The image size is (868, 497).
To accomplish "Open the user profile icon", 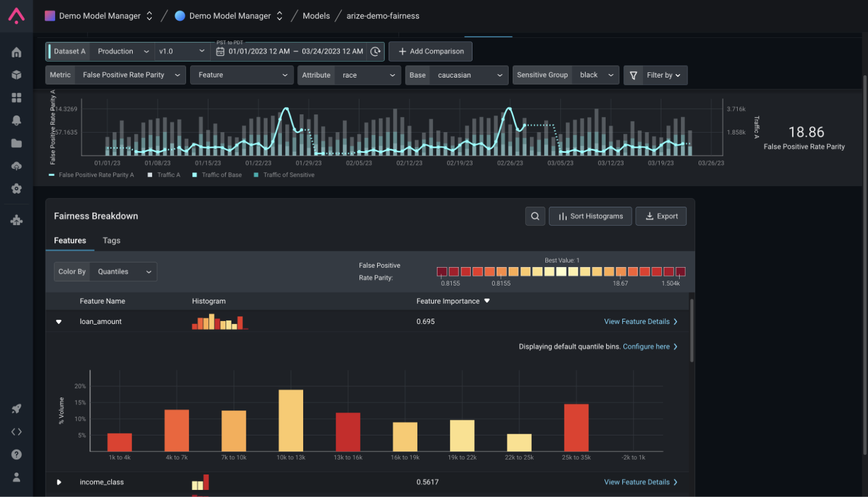I will 17,477.
